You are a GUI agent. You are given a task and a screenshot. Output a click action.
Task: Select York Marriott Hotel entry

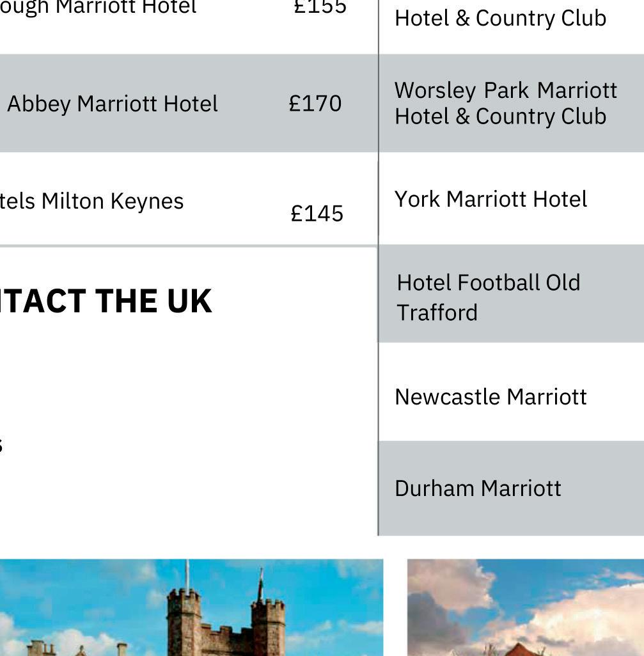click(x=491, y=199)
